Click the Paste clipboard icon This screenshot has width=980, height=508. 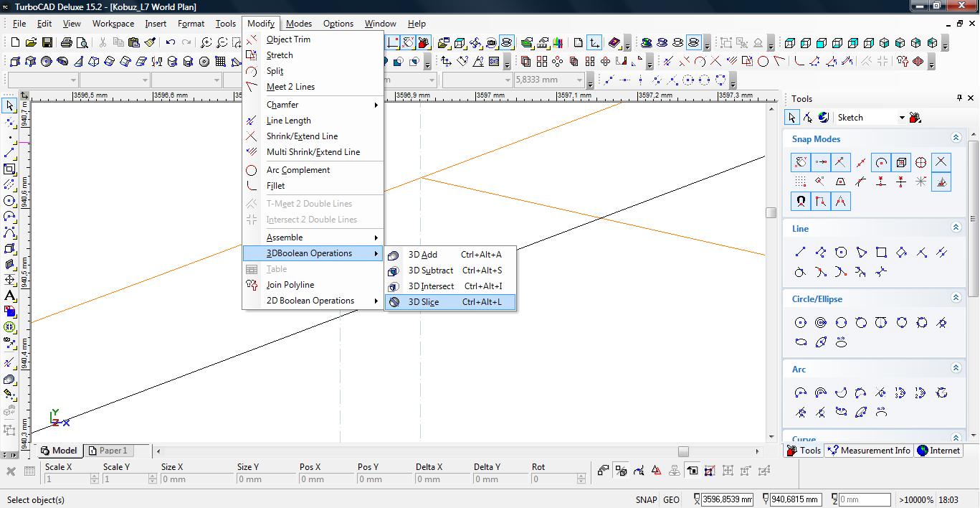point(133,43)
